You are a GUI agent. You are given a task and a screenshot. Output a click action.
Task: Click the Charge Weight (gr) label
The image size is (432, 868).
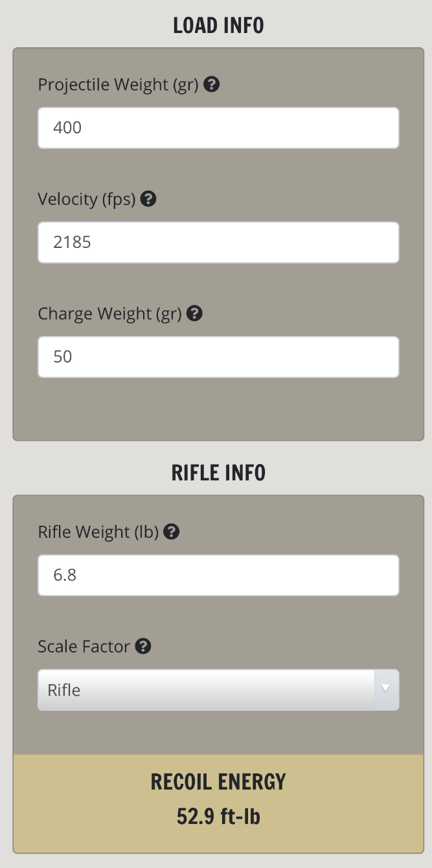pyautogui.click(x=109, y=314)
